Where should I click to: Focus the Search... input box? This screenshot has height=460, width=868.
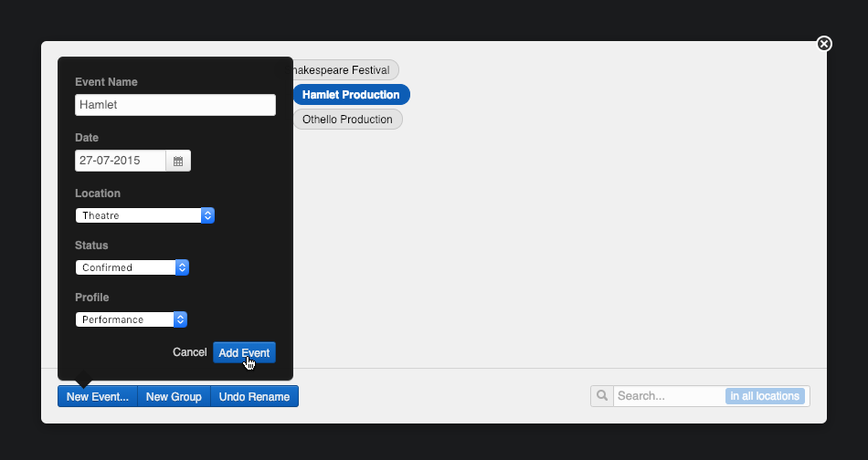click(669, 396)
